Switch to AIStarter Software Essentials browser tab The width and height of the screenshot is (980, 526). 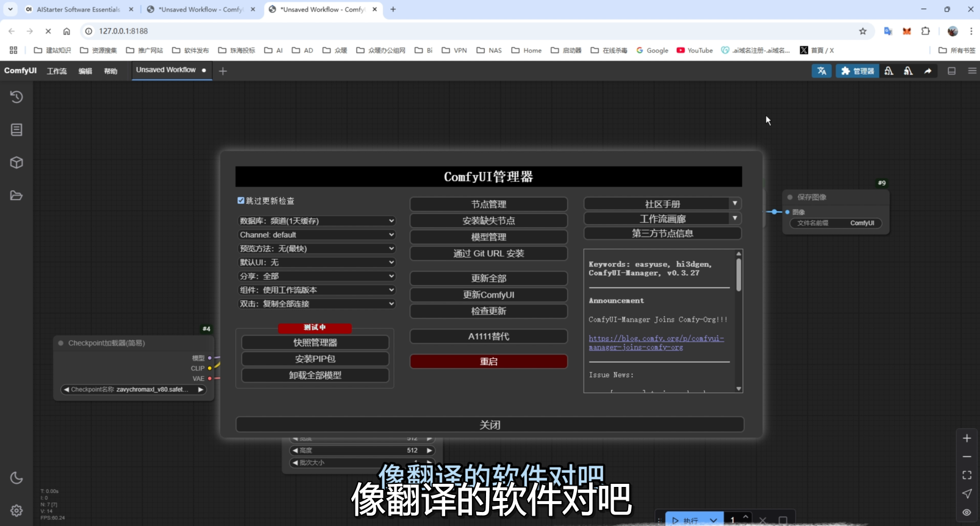[x=78, y=9]
